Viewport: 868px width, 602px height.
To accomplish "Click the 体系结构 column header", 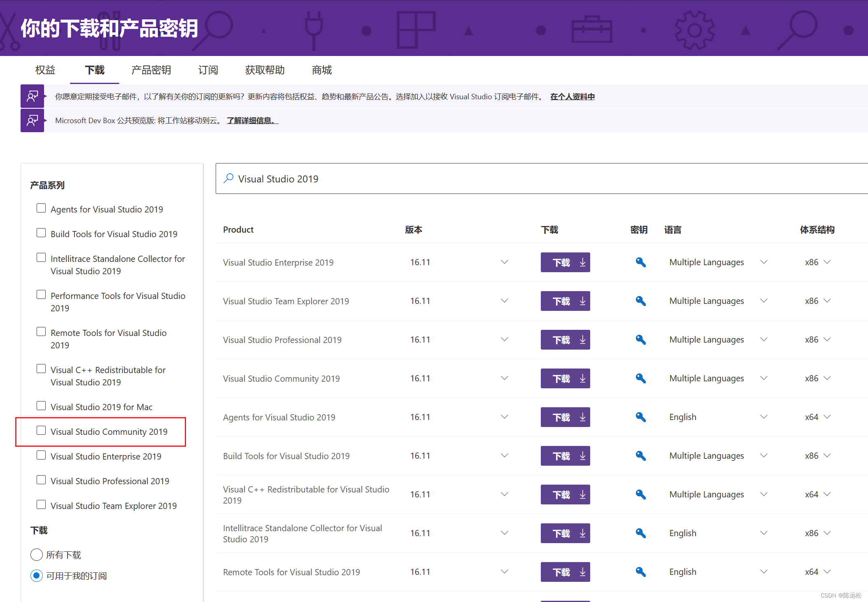I will tap(817, 230).
